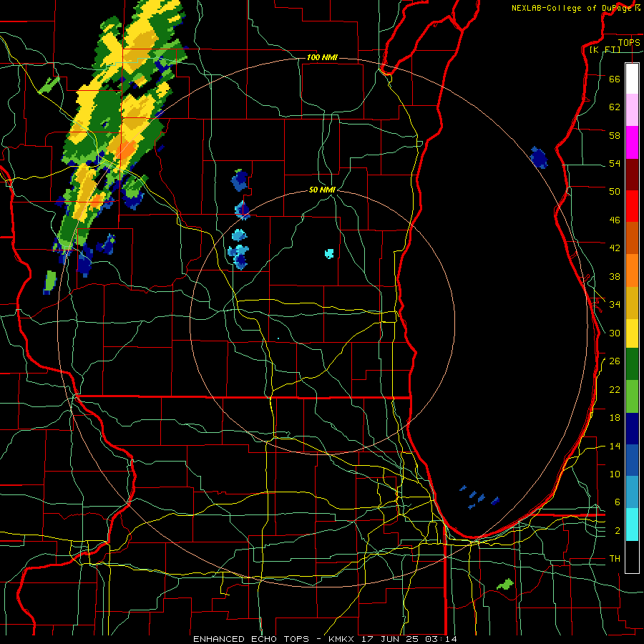Click the "[K FT]" units label

tap(605, 49)
